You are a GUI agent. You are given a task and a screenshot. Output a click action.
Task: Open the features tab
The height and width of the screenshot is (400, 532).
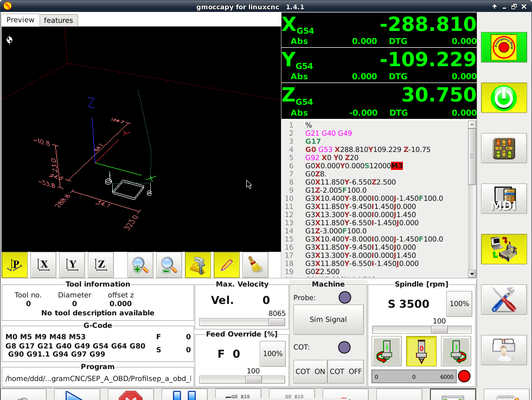tap(59, 20)
